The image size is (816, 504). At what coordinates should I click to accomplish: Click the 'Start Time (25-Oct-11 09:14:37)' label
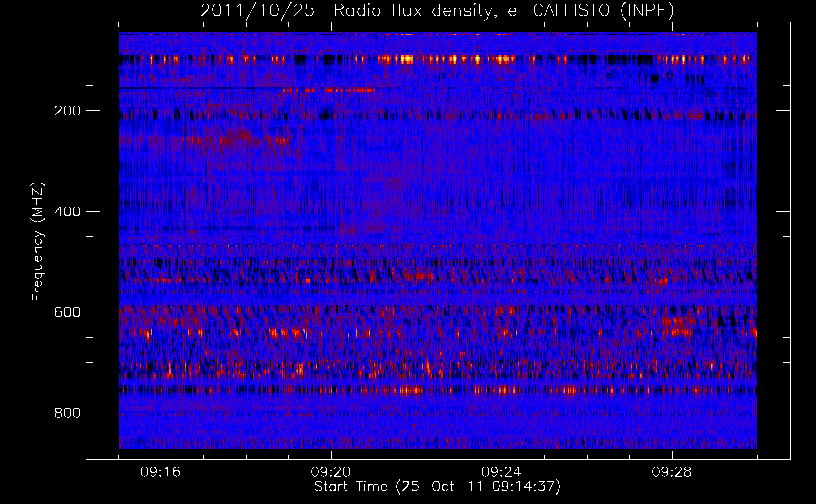pyautogui.click(x=437, y=487)
